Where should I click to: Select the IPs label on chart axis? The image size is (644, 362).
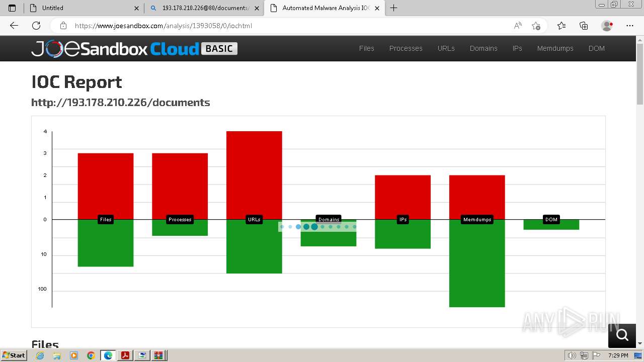click(x=403, y=220)
